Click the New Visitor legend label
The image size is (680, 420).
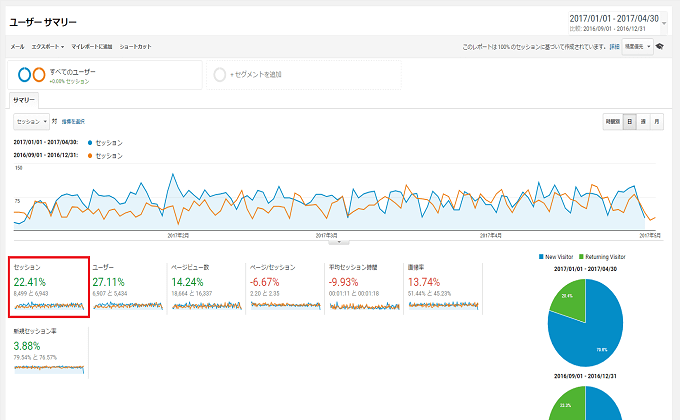click(559, 257)
